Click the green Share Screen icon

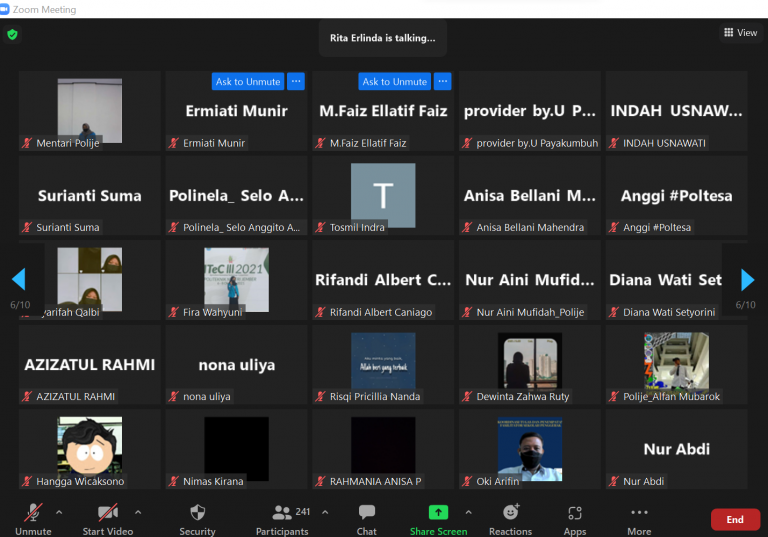438,513
